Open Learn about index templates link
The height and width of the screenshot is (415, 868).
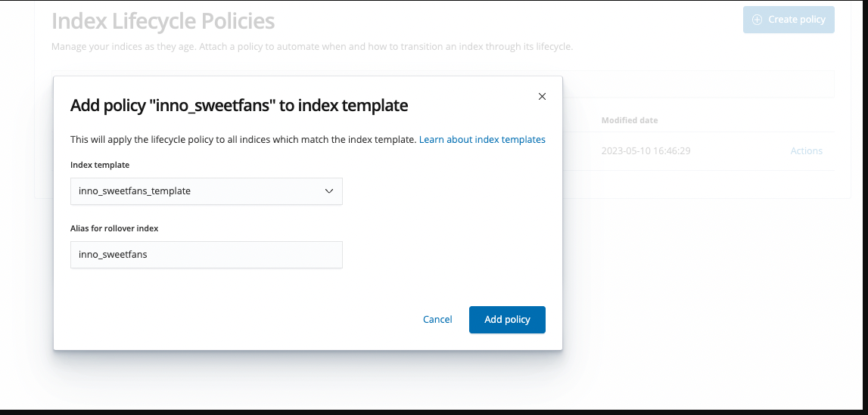(x=482, y=140)
